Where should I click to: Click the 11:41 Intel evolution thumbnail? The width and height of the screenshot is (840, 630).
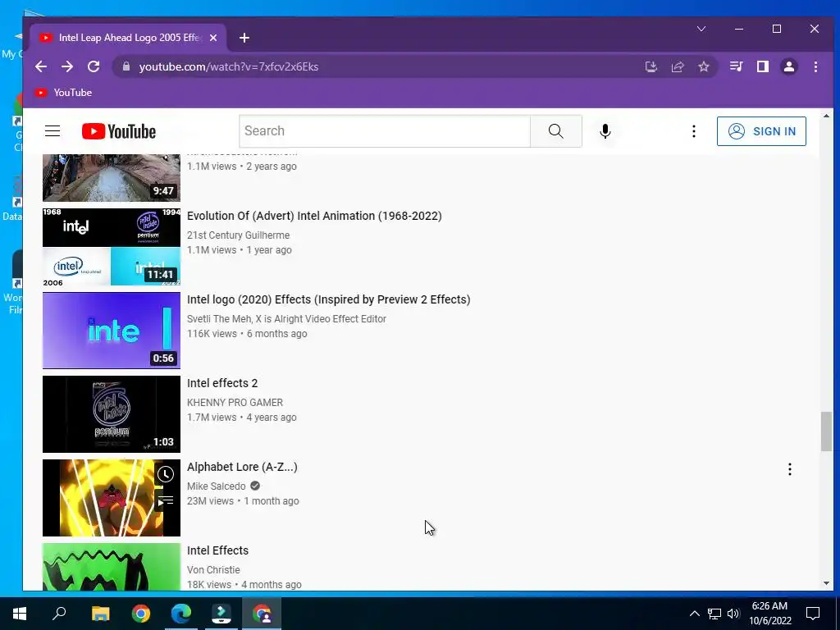pos(112,247)
